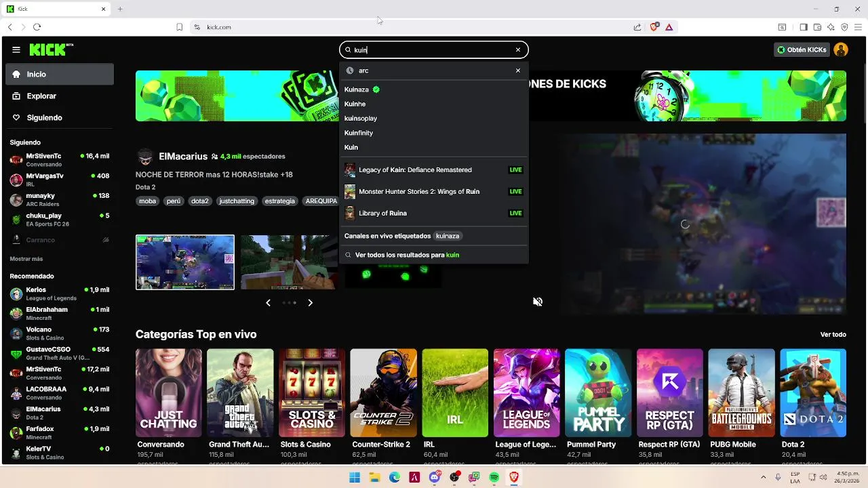
Task: Click the kuinaza tag chip
Action: [x=448, y=236]
